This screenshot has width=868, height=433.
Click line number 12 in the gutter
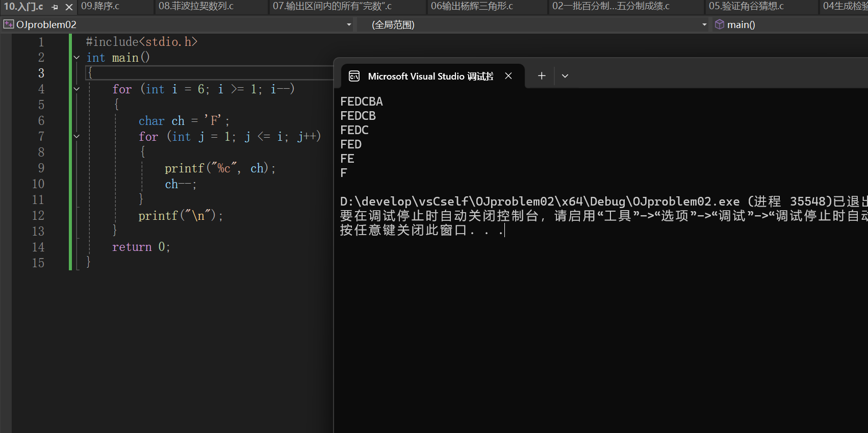[38, 216]
